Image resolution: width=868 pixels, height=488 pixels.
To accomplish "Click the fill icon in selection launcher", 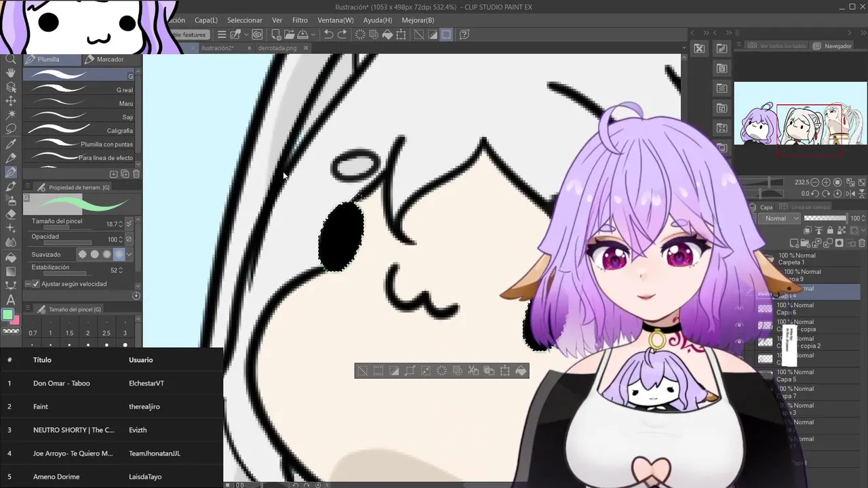I will pyautogui.click(x=521, y=371).
